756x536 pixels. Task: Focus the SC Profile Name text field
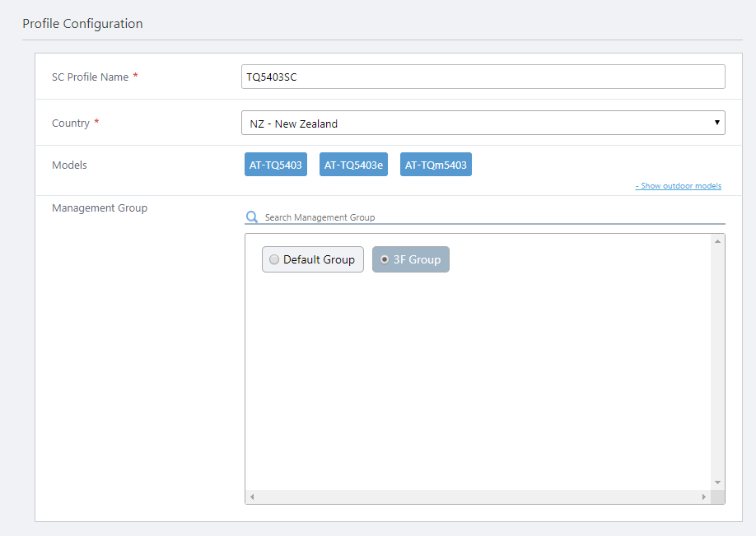(483, 77)
